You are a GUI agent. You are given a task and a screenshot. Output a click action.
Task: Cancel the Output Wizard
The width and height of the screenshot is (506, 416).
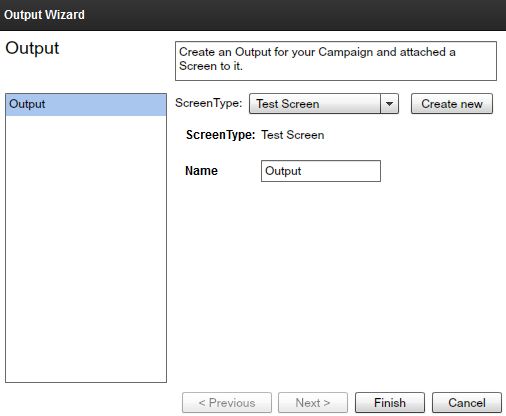pos(467,403)
